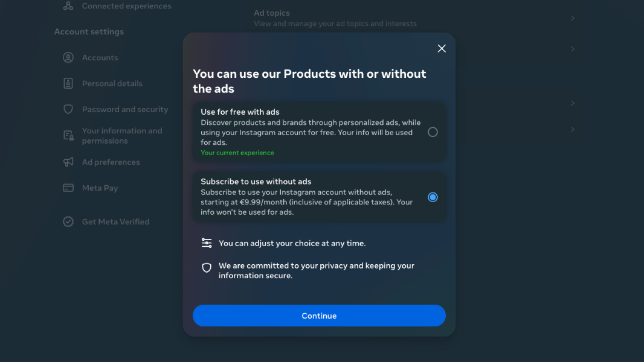644x362 pixels.
Task: Open the second settings row via its chevron
Action: pos(573,49)
